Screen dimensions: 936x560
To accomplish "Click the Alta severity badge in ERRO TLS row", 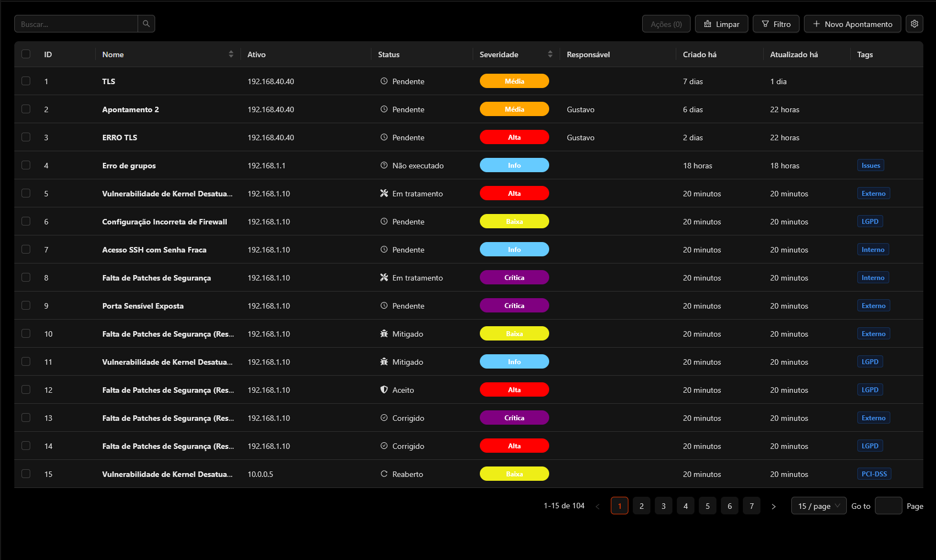I will [x=514, y=137].
